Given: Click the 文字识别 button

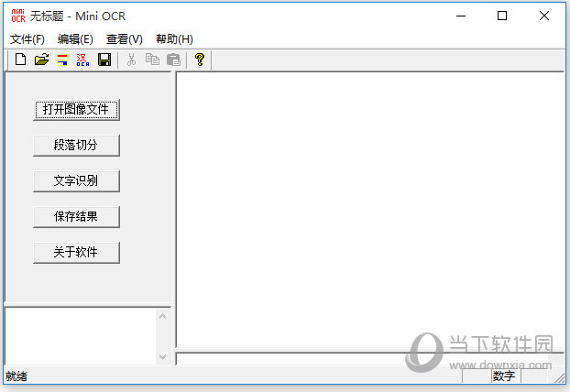Looking at the screenshot, I should [76, 181].
